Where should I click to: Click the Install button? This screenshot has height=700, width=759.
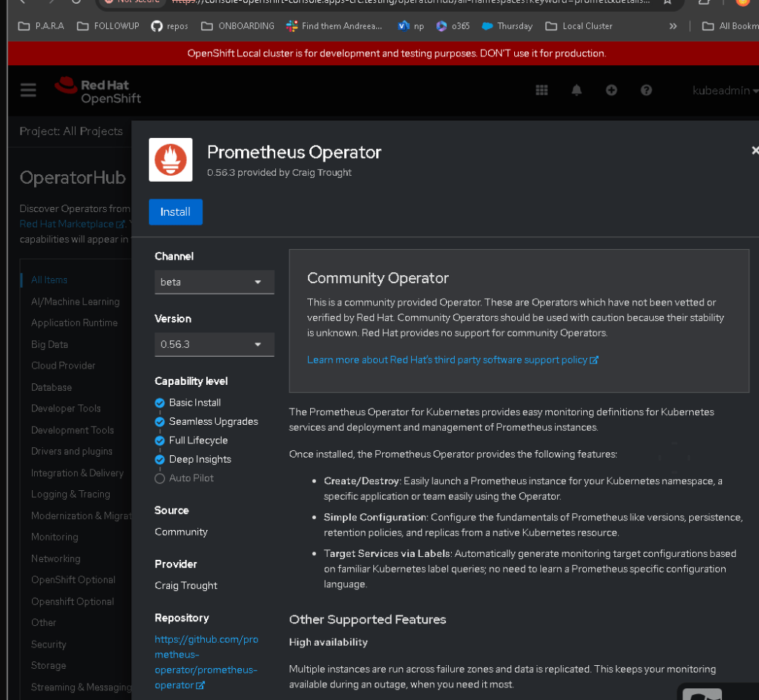175,212
